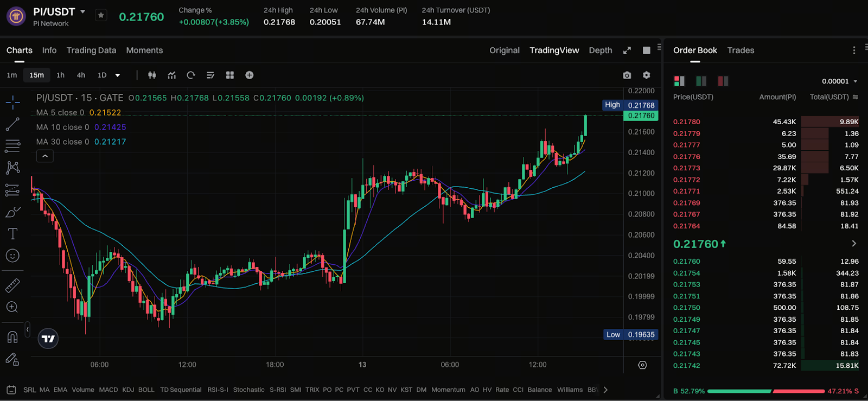Open the 0.00001 price precision dropdown
This screenshot has height=401, width=868.
(x=840, y=81)
